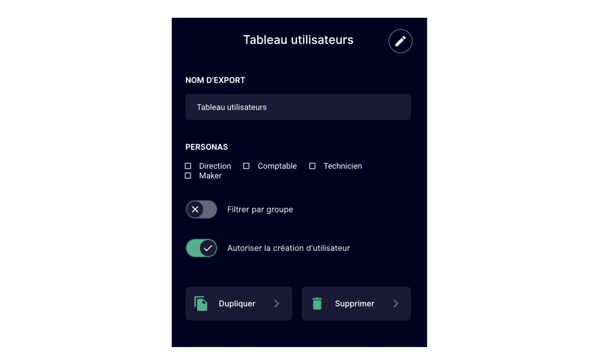
Task: Click the chevron arrow next to Dupliquer
Action: (277, 303)
